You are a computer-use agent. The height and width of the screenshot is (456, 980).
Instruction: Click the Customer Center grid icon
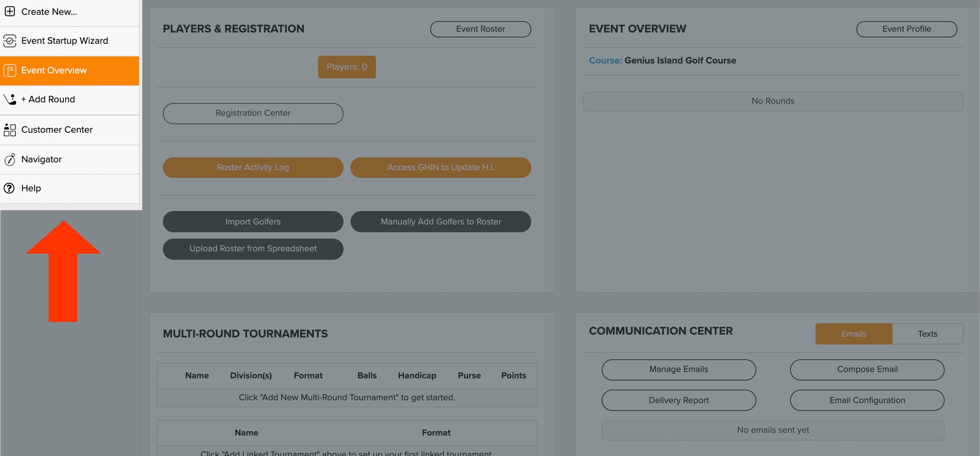point(10,130)
